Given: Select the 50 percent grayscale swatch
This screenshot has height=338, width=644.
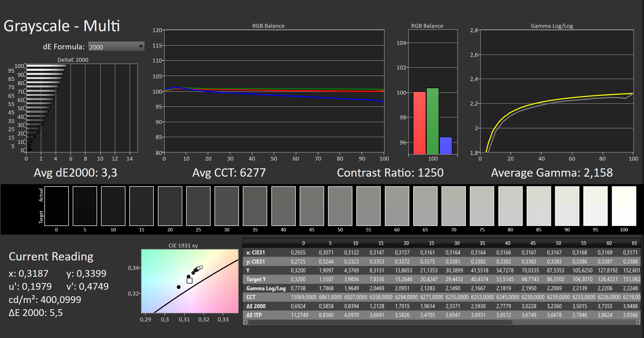Looking at the screenshot, I should click(x=340, y=206).
